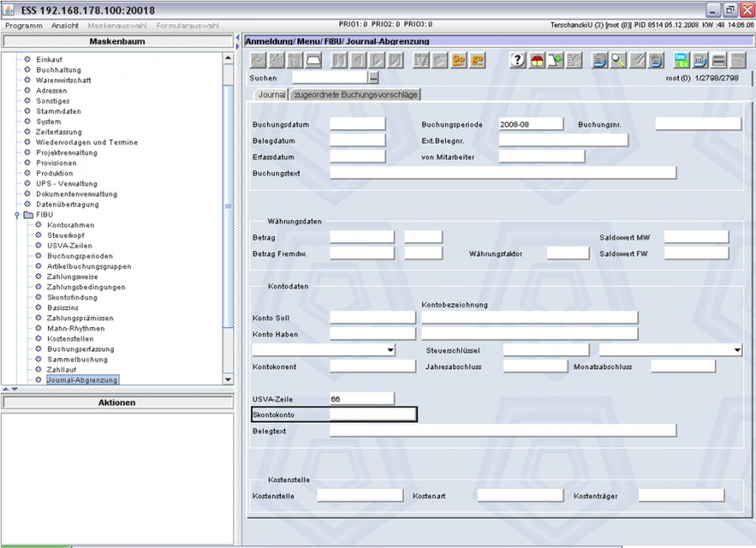This screenshot has width=756, height=548.
Task: Click the Kostenstelle input field
Action: [360, 495]
